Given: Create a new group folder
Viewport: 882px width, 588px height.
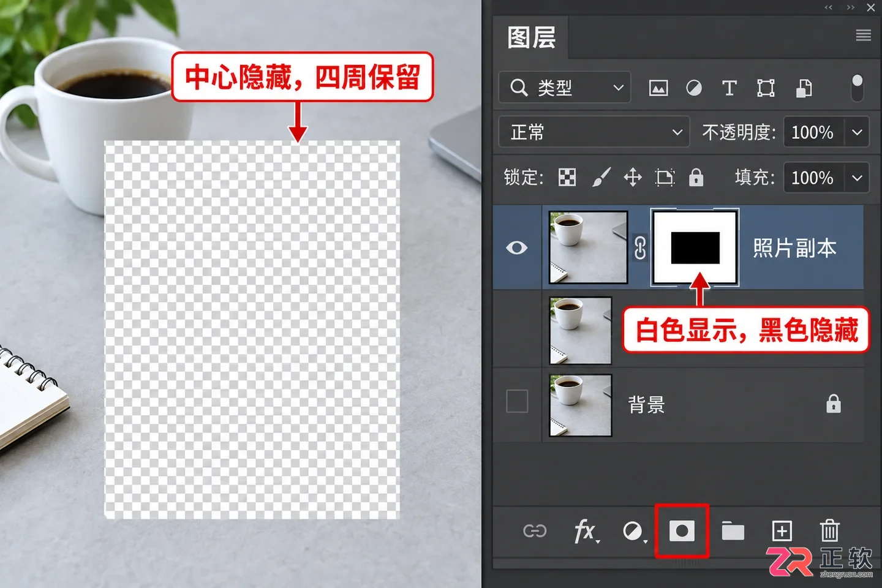Looking at the screenshot, I should coord(733,531).
